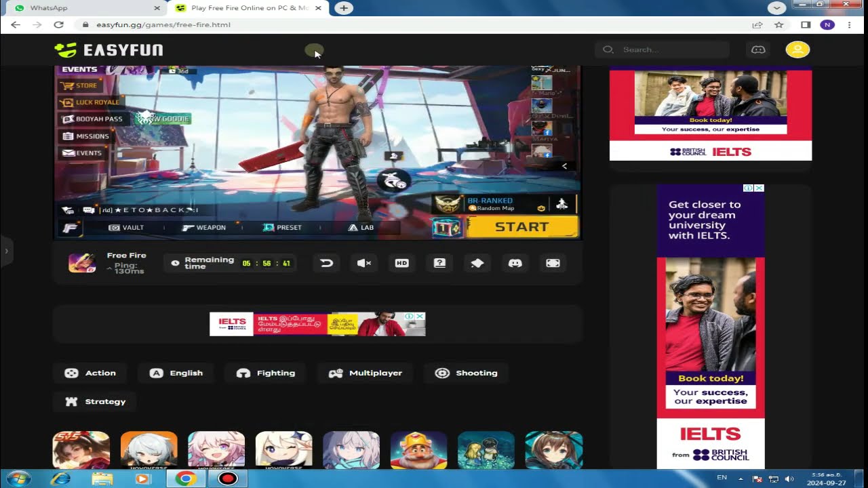
Task: Open the LAB tab in game
Action: tap(361, 228)
